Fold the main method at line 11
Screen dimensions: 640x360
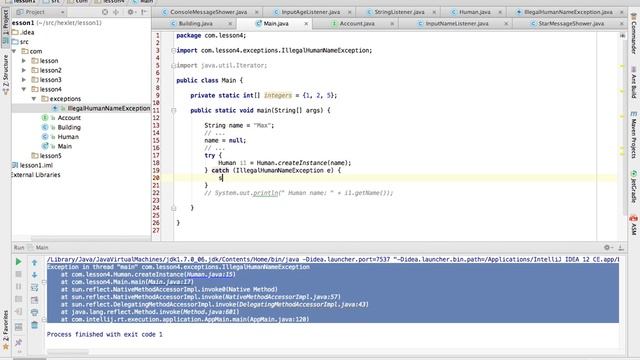(x=173, y=110)
